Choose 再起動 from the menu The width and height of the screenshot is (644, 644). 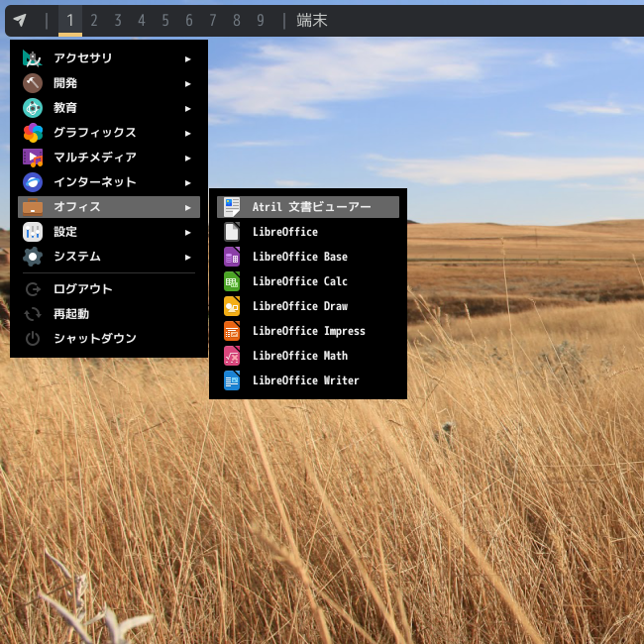coord(109,314)
